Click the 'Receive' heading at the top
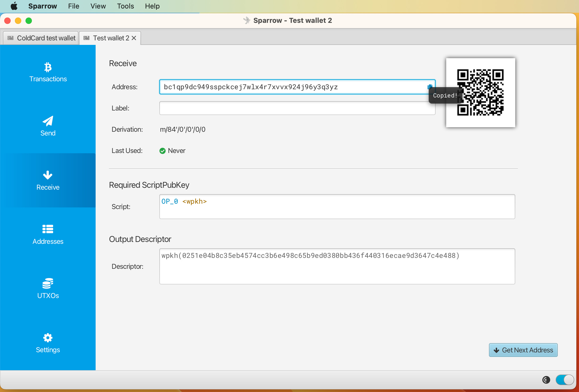This screenshot has width=579, height=392. (123, 63)
